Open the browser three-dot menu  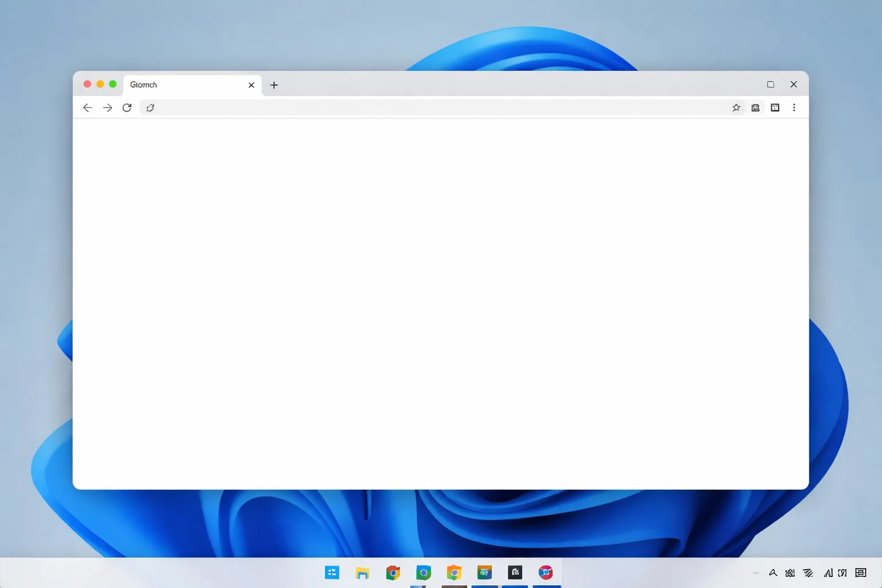tap(794, 108)
